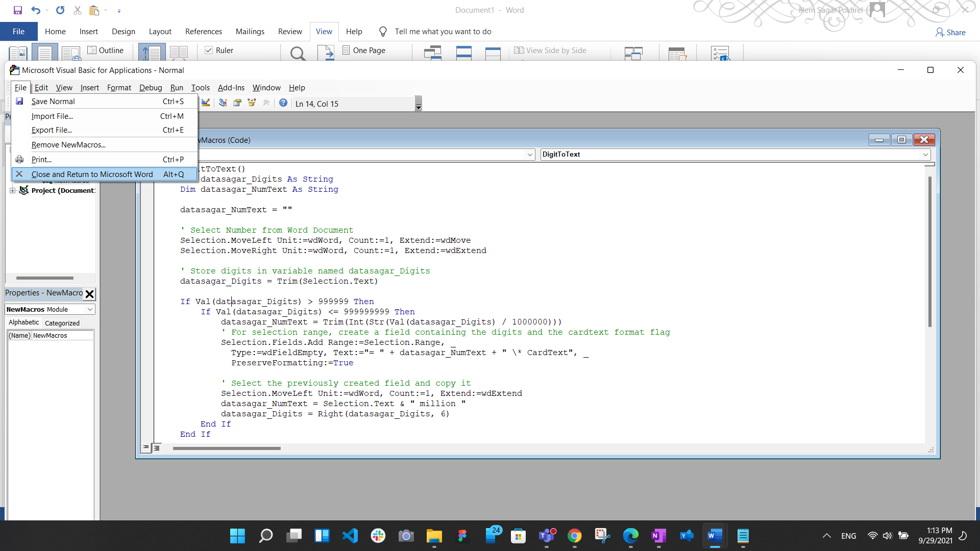Click the Word Save icon in title bar

coord(18,10)
